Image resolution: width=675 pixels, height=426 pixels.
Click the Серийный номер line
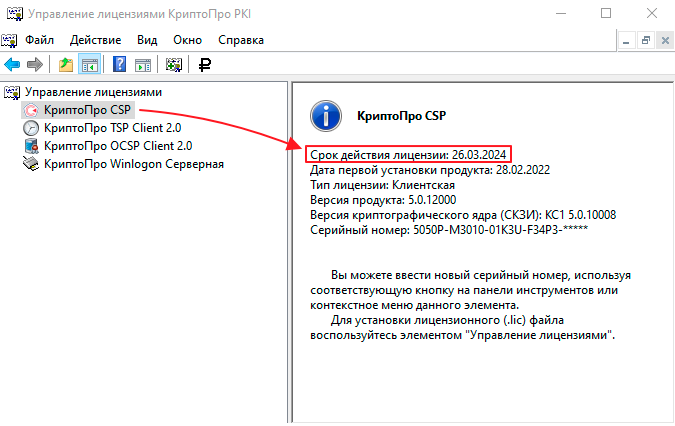(x=449, y=230)
